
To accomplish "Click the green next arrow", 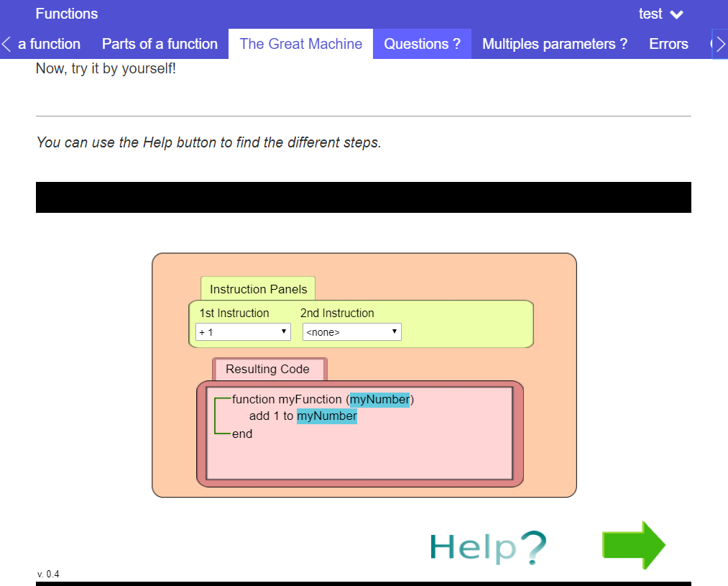I will point(633,545).
